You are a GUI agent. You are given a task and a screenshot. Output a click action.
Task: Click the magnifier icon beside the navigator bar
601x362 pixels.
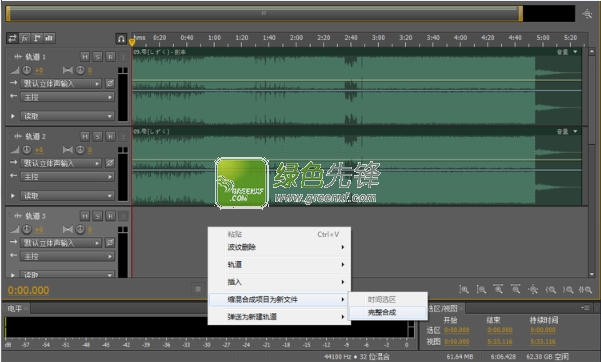coord(587,14)
